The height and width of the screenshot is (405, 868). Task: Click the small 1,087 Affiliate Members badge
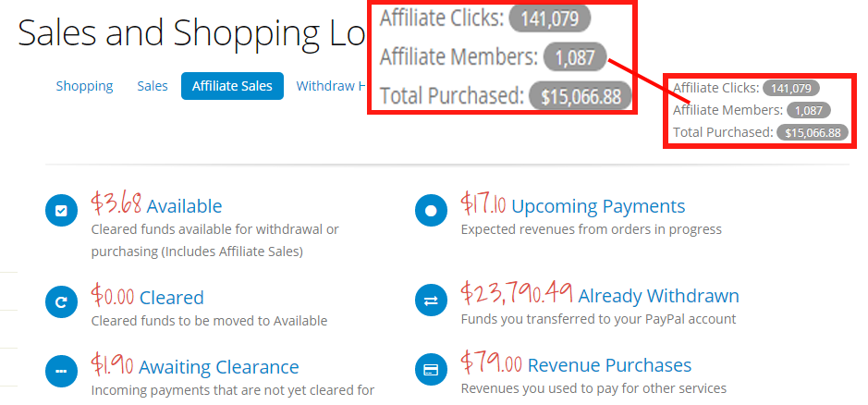tap(808, 111)
